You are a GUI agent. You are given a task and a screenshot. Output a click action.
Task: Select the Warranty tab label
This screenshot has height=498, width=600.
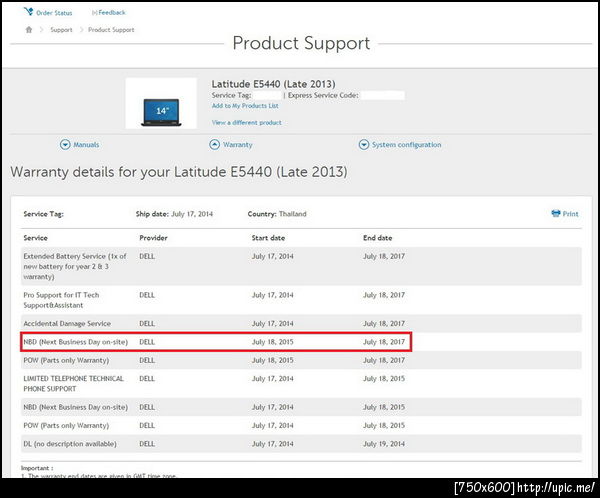click(238, 145)
